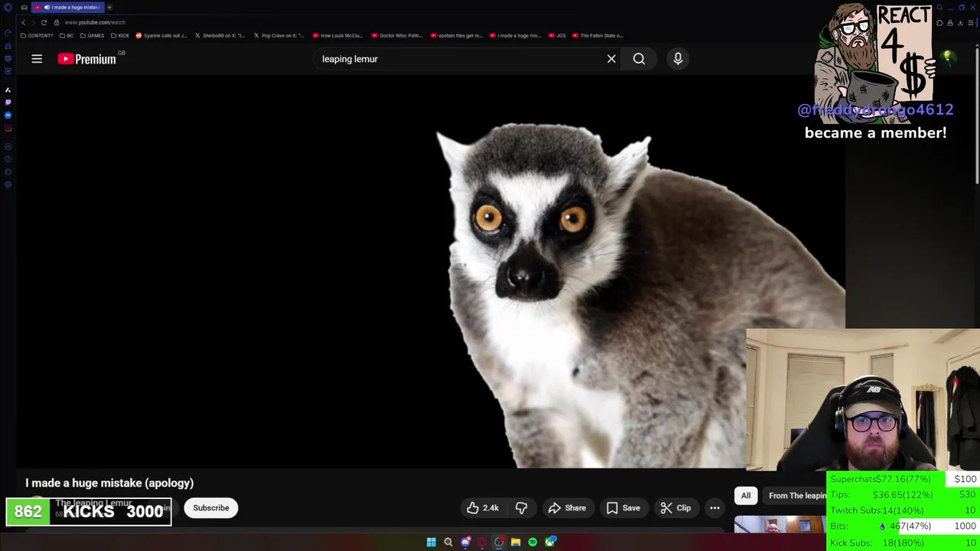This screenshot has height=551, width=980.
Task: Select the 'From The leaping' filter chip
Action: (796, 496)
